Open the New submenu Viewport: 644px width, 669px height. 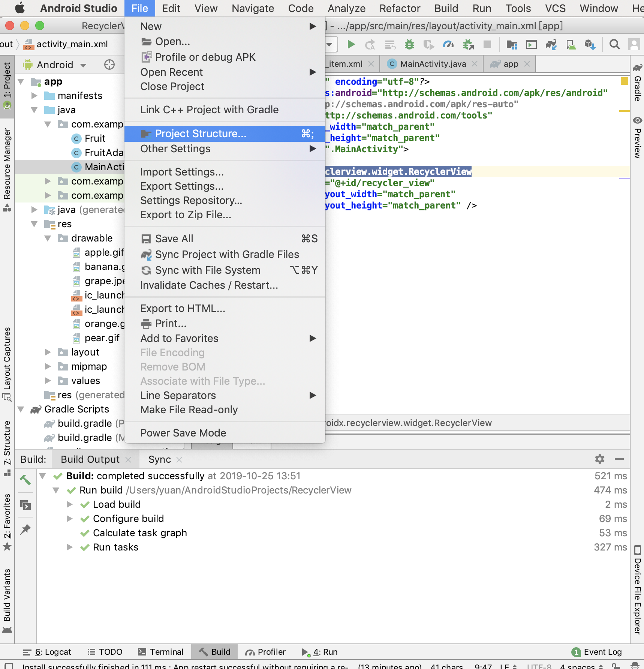(225, 26)
